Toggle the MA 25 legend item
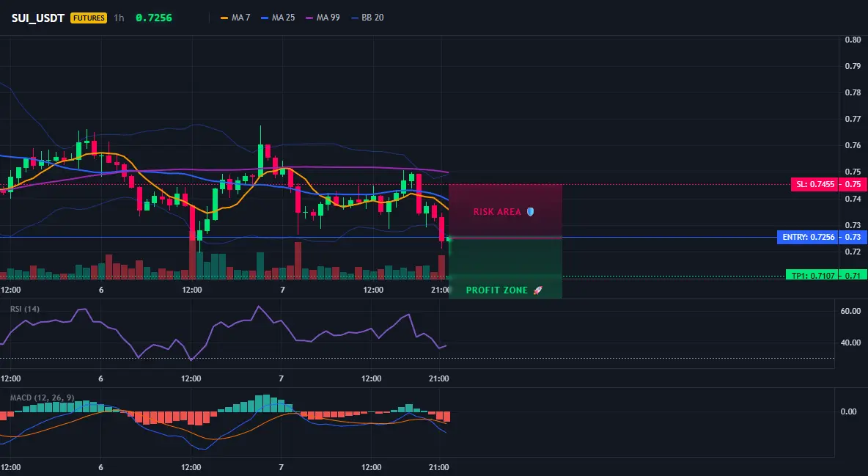 [x=278, y=18]
